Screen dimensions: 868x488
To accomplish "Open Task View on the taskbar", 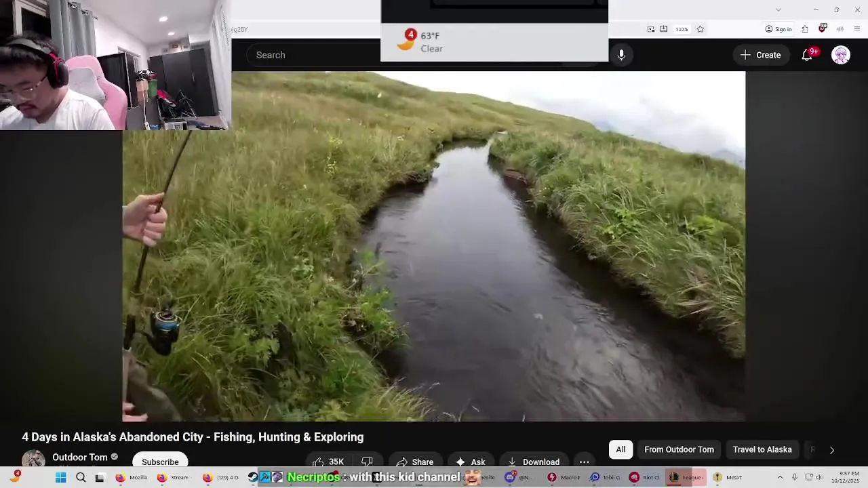I will 100,477.
